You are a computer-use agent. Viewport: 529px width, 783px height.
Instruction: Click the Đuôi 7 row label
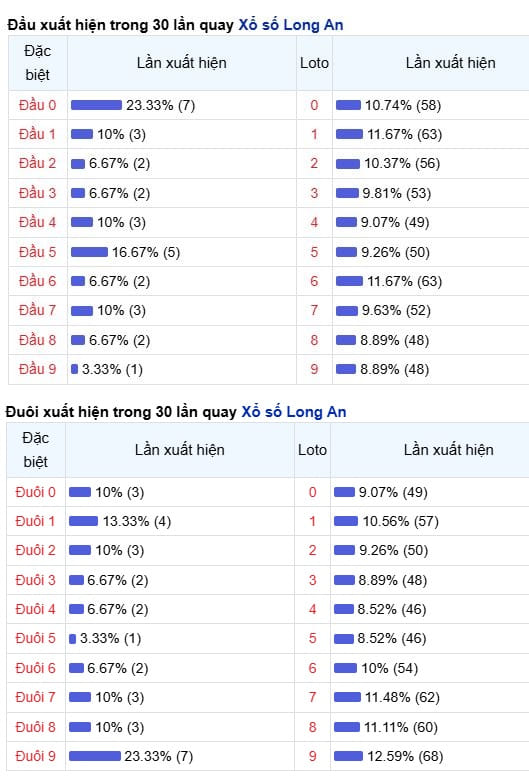[35, 697]
